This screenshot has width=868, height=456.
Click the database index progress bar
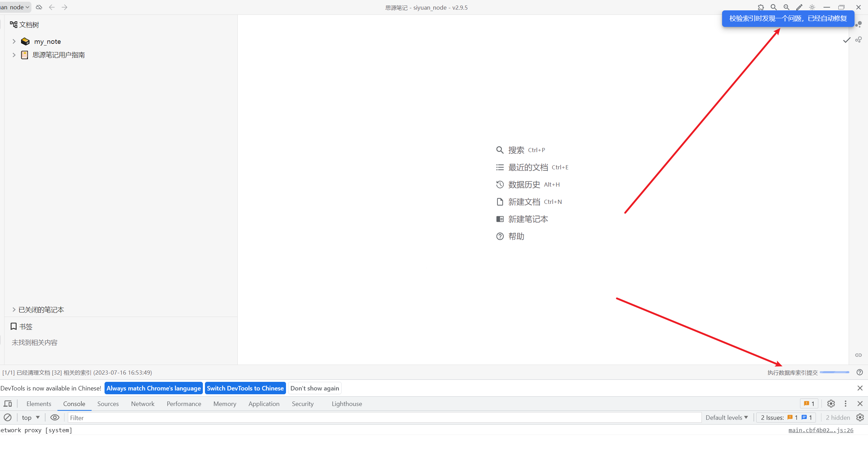click(x=834, y=372)
